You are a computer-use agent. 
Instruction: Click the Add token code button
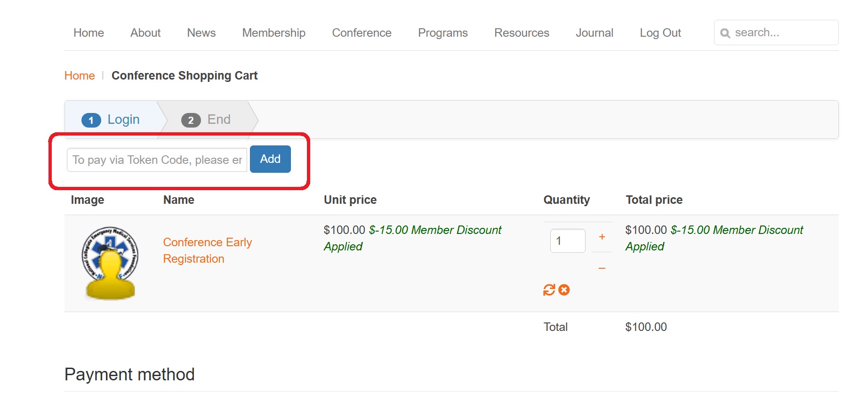point(270,159)
